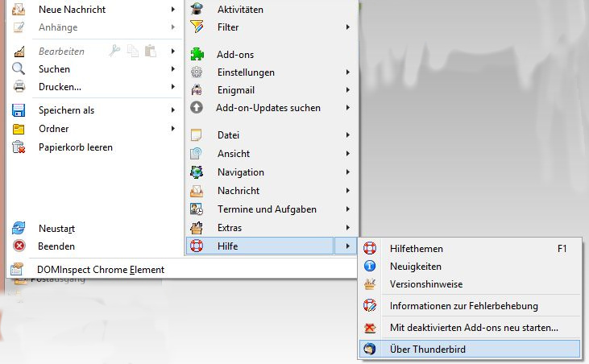589x364 pixels.
Task: Click the Enigmail padlock icon
Action: tap(197, 90)
